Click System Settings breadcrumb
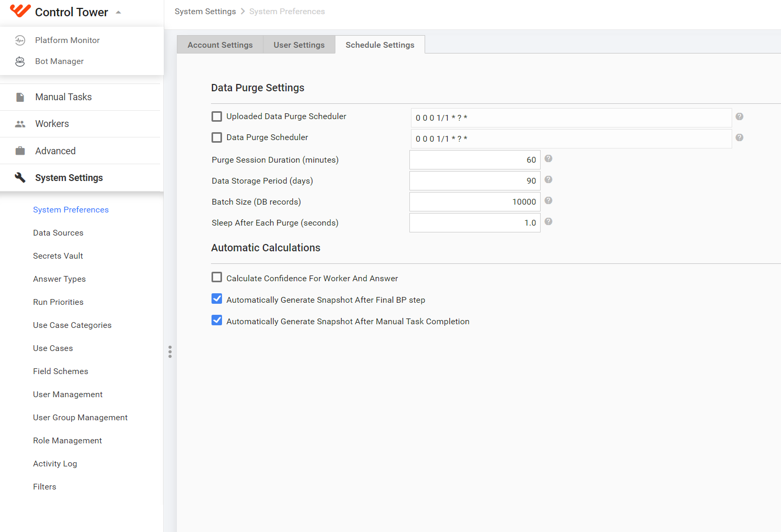Viewport: 781px width, 532px height. (x=205, y=12)
